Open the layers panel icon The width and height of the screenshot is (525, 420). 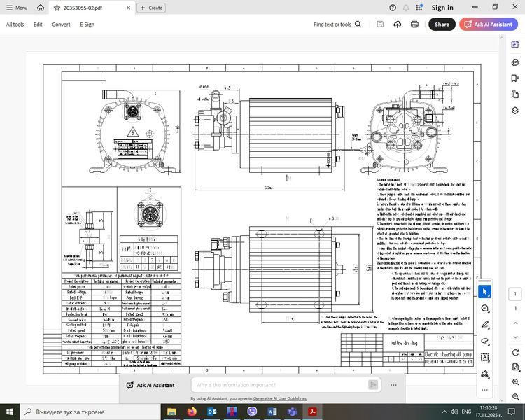pyautogui.click(x=515, y=109)
